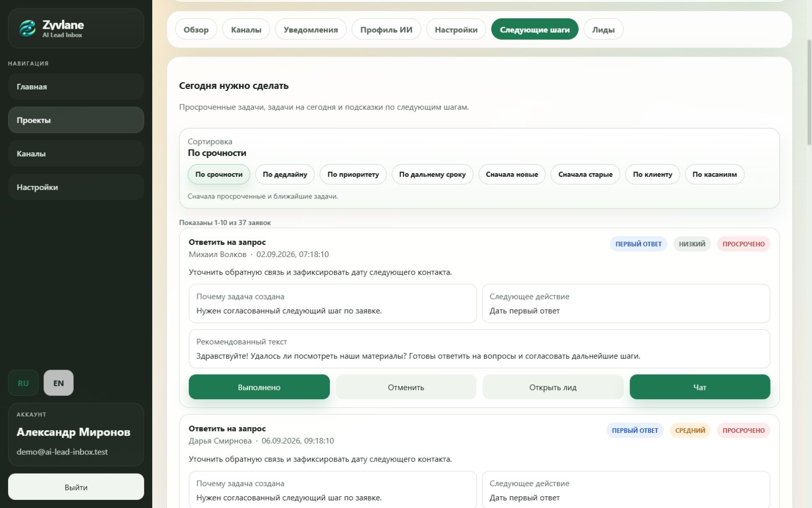Click the Выйти logout button
This screenshot has width=812, height=508.
(x=76, y=487)
